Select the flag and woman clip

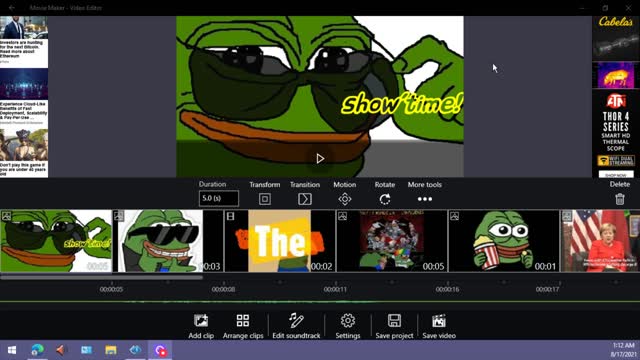point(600,241)
